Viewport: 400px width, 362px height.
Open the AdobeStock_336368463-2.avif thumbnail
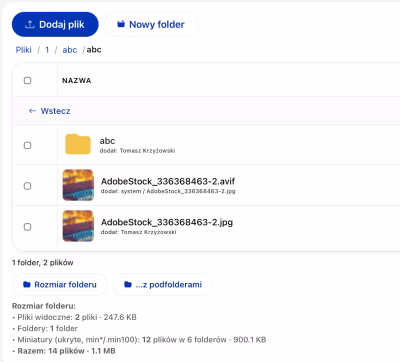78,185
